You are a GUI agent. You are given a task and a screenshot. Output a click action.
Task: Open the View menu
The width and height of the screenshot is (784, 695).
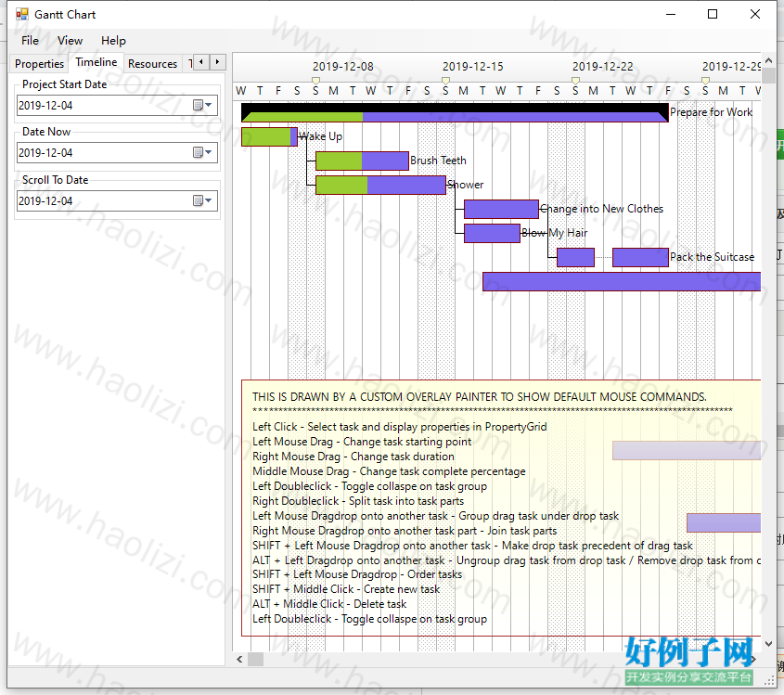tap(70, 41)
